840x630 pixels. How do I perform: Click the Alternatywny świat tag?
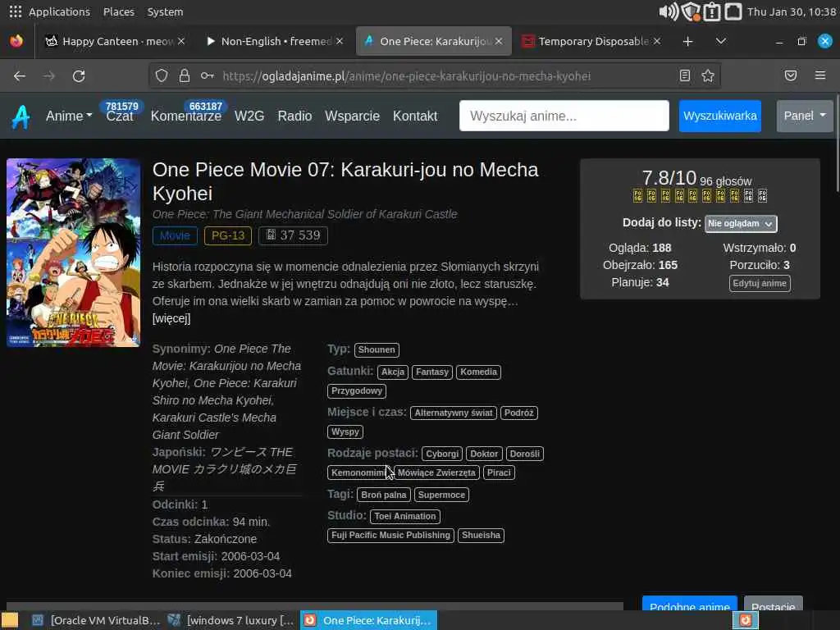453,413
